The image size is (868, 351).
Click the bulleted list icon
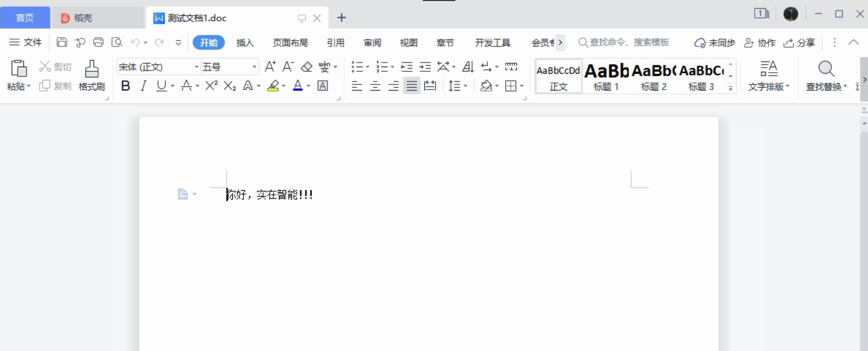click(357, 67)
